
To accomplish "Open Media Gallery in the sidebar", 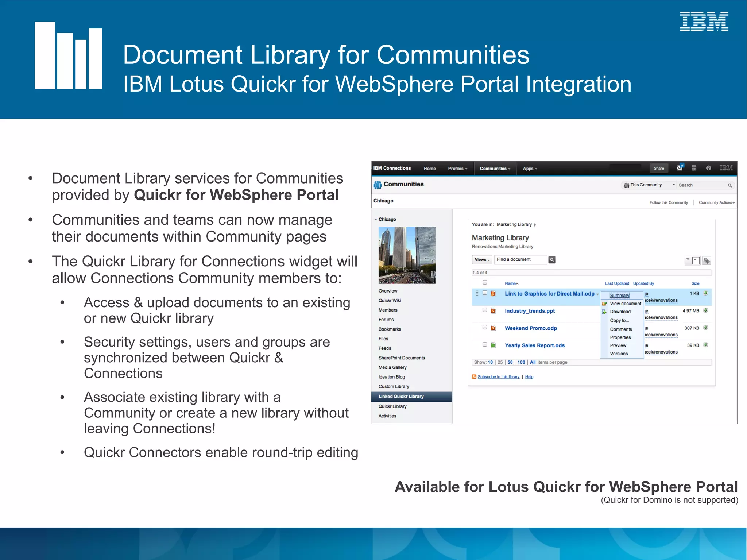I will 392,367.
